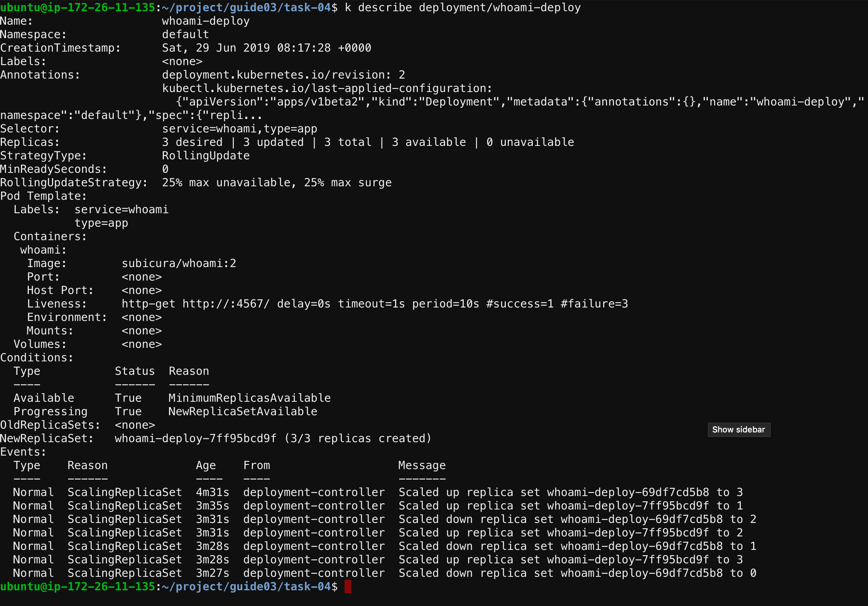Click message 'Scaled up replica set whoami-deploy-7ff95bcd9f to 3'
868x606 pixels.
click(571, 560)
